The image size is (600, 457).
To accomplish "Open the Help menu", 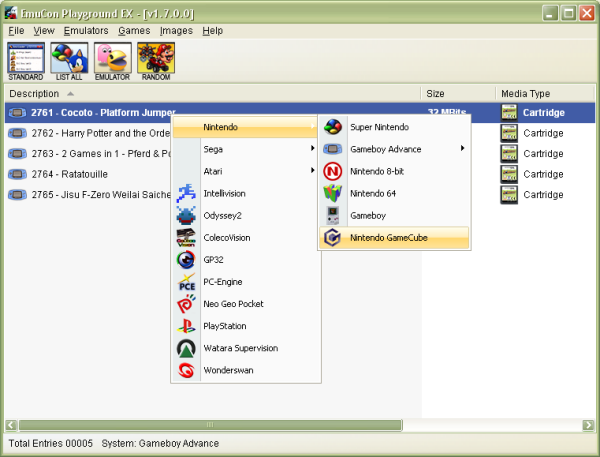I will coord(213,31).
